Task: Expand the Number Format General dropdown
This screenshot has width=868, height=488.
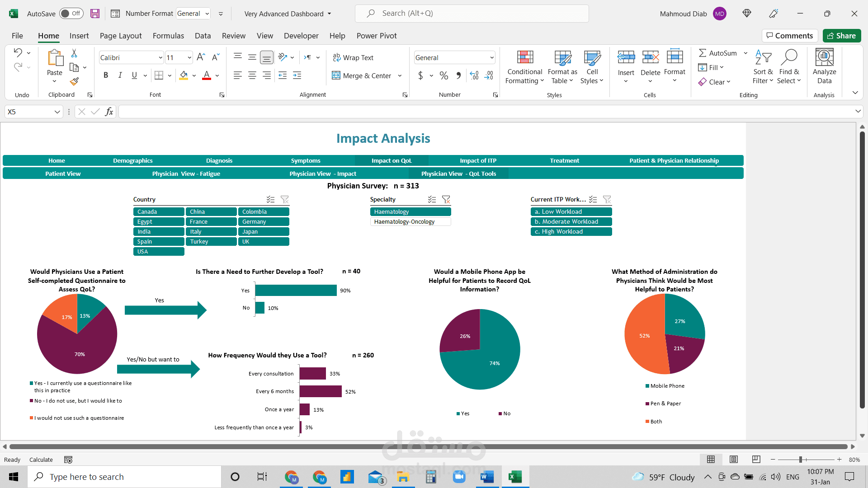Action: click(207, 14)
